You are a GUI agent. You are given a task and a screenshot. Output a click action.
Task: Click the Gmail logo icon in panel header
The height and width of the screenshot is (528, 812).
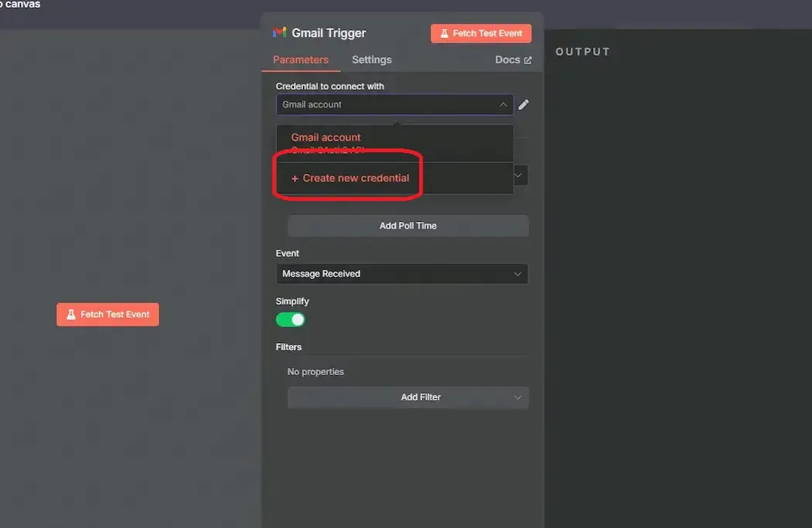point(280,32)
